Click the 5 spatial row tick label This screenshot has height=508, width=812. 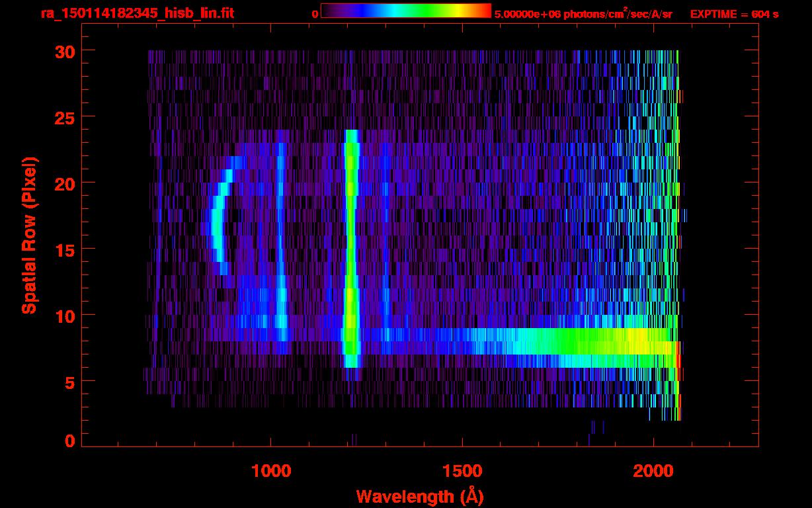point(68,382)
